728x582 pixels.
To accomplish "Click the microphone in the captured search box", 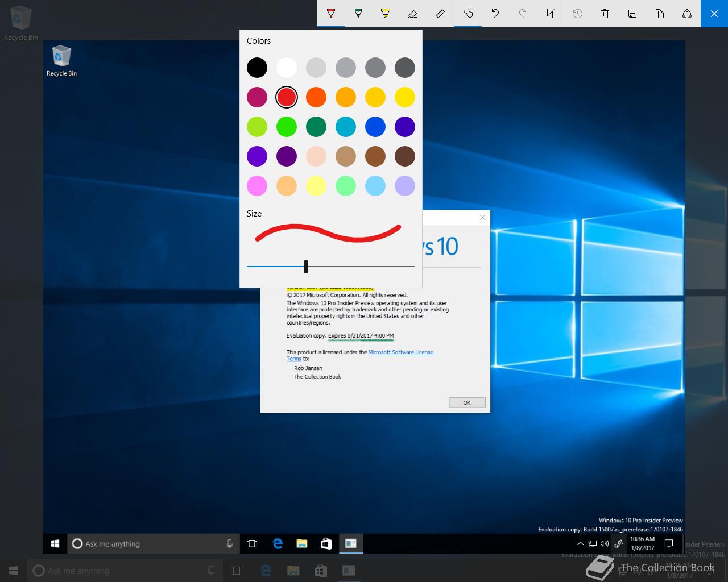I will [x=230, y=544].
